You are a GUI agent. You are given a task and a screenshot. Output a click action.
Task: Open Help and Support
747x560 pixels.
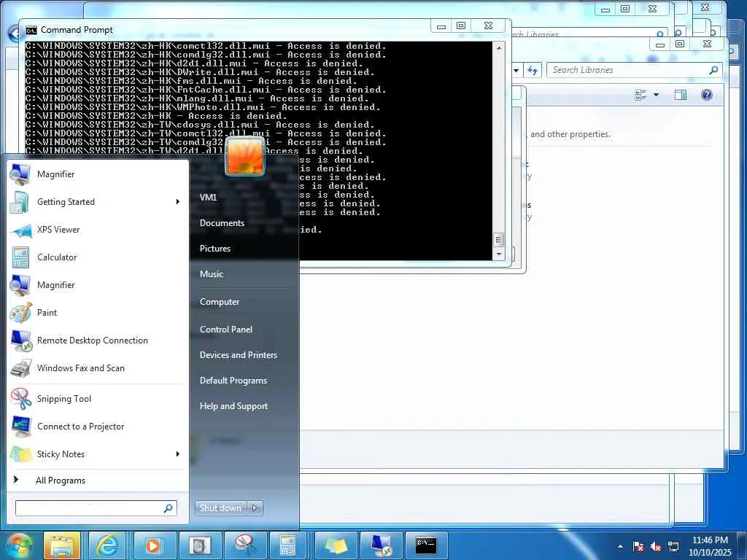234,406
